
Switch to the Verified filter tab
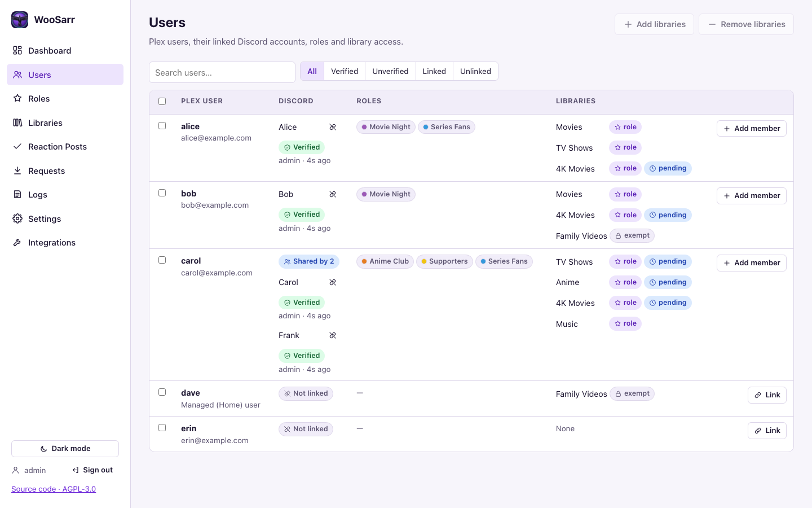345,71
